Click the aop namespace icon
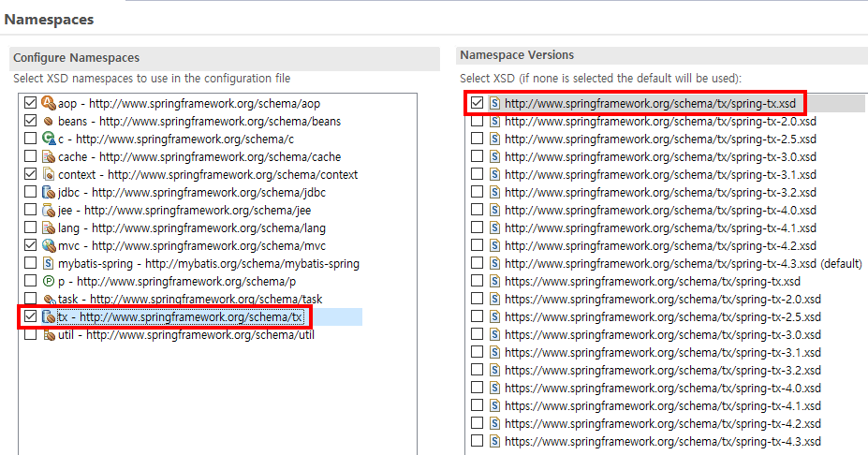This screenshot has width=868, height=455. [49, 103]
